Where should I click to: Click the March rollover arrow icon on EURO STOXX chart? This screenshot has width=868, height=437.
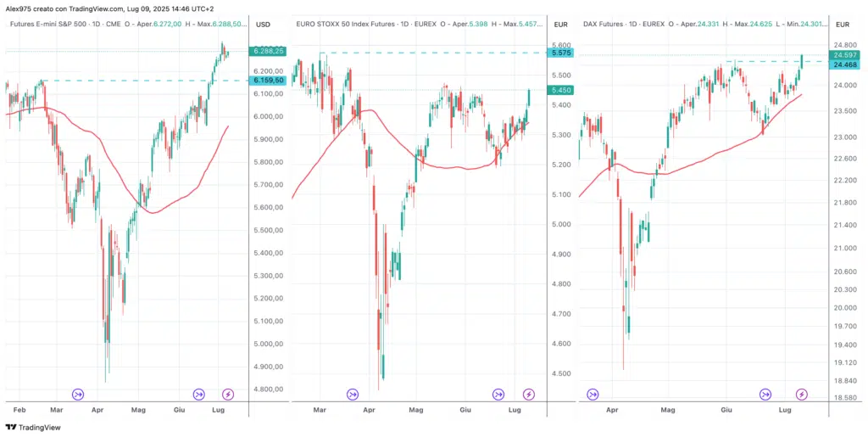tap(352, 394)
